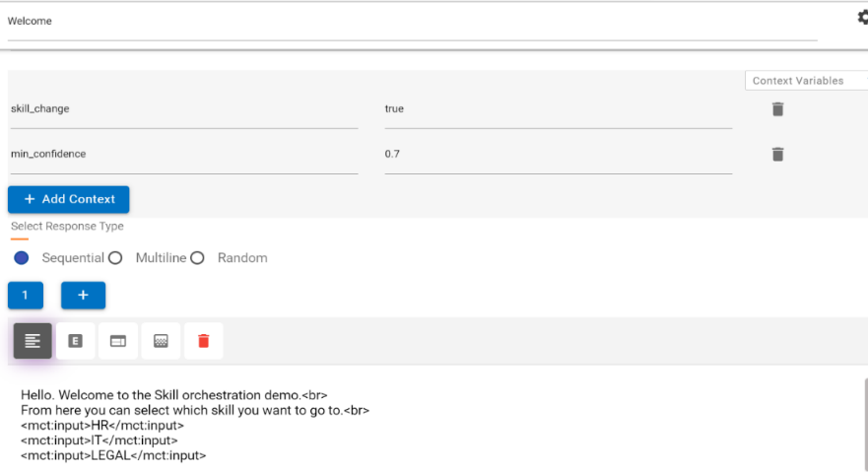This screenshot has height=472, width=868.
Task: Delete the min_confidence context variable
Action: [x=777, y=154]
